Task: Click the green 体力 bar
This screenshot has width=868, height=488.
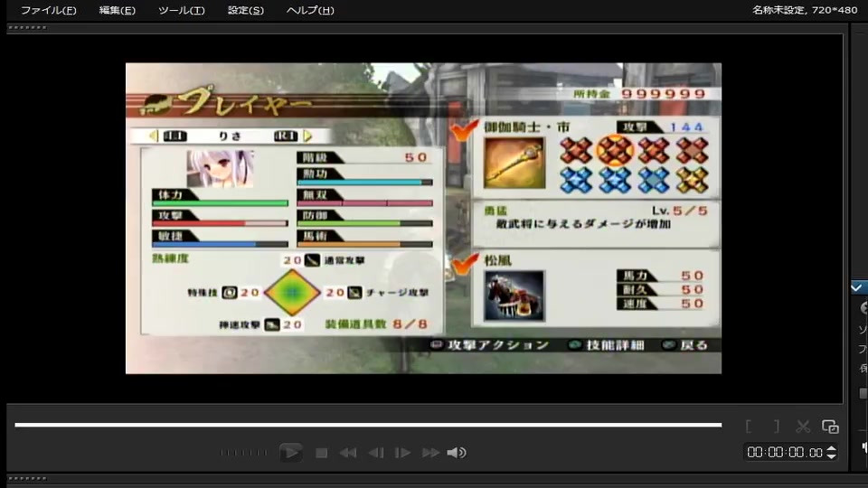Action: [x=221, y=203]
